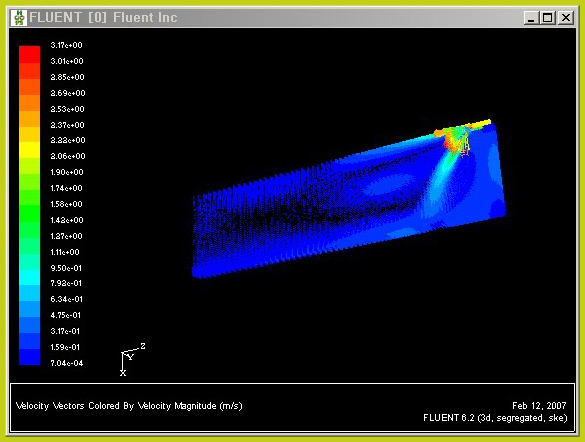Click the FLUENT 6.2 solver info text

[x=495, y=418]
